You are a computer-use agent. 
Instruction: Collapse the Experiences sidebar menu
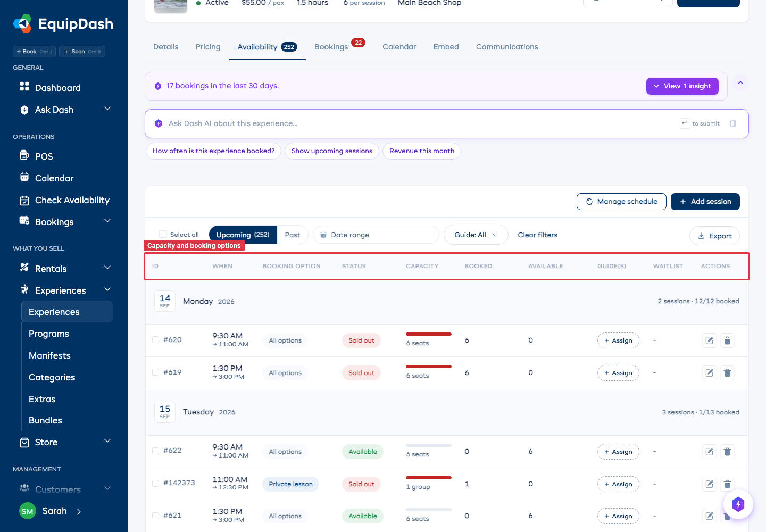[x=107, y=290]
